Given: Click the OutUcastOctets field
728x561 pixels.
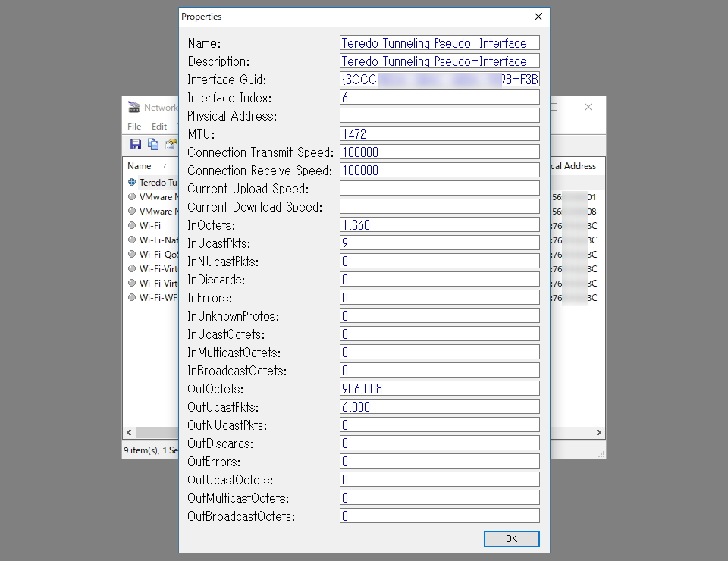Looking at the screenshot, I should [440, 479].
